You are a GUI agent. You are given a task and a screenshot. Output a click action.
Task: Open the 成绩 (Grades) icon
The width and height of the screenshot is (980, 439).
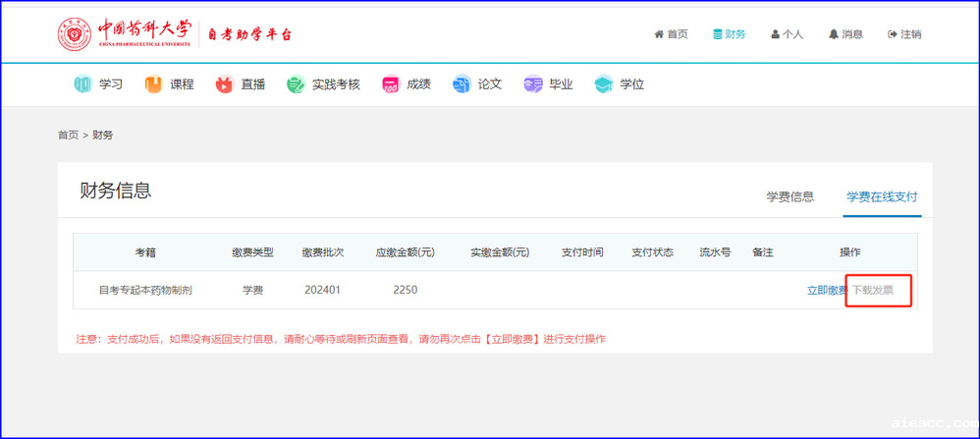(x=390, y=84)
